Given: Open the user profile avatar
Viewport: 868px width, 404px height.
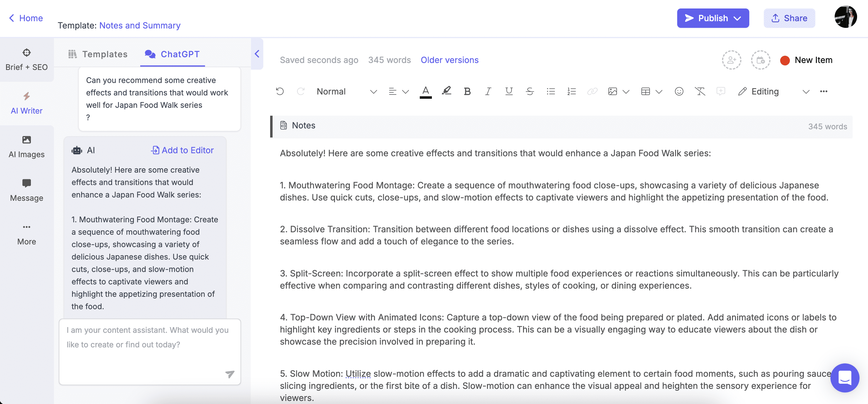Looking at the screenshot, I should (846, 17).
